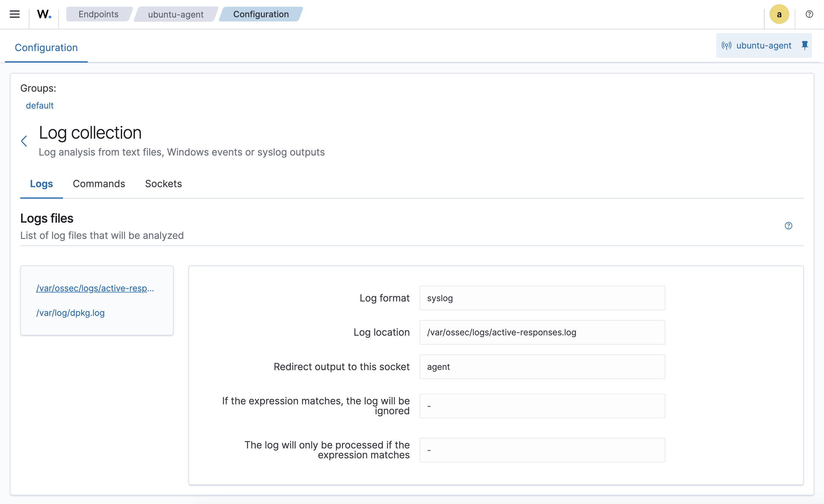Switch to the Sockets tab

click(163, 183)
